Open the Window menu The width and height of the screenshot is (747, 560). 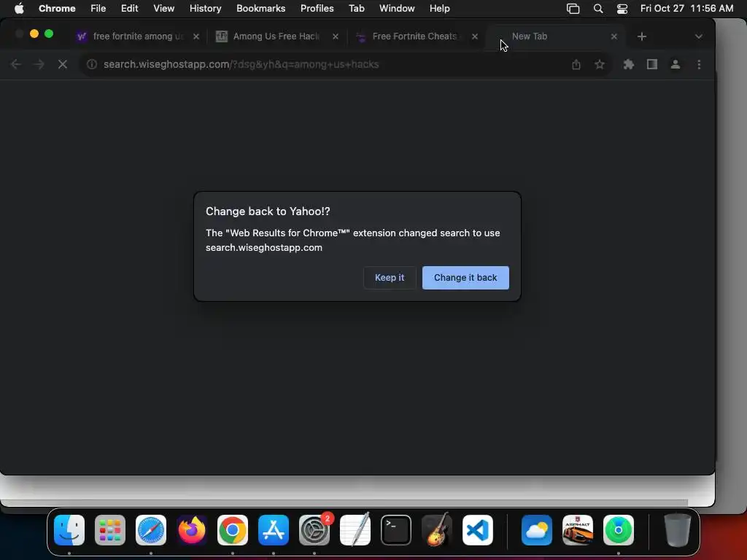coord(397,9)
